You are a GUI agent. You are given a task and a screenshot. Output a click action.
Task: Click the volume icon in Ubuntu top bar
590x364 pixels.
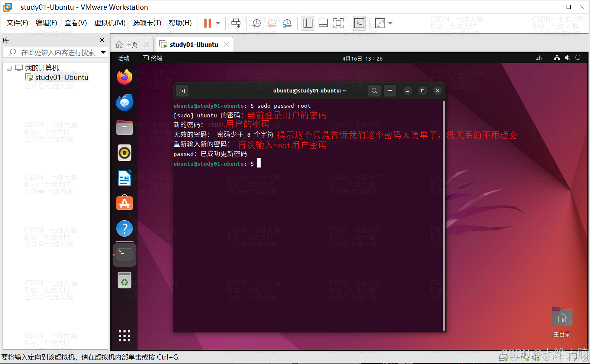click(568, 58)
